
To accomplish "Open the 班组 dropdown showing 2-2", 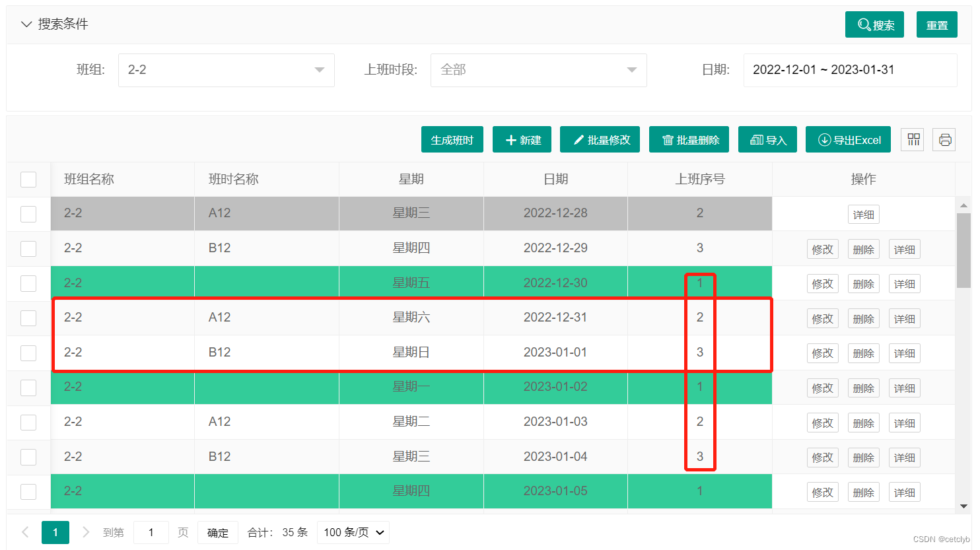I will [x=226, y=70].
